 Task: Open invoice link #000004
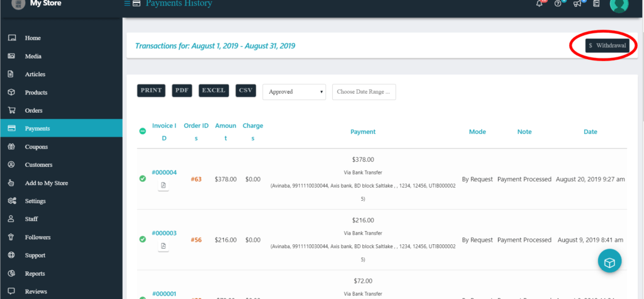tap(164, 172)
